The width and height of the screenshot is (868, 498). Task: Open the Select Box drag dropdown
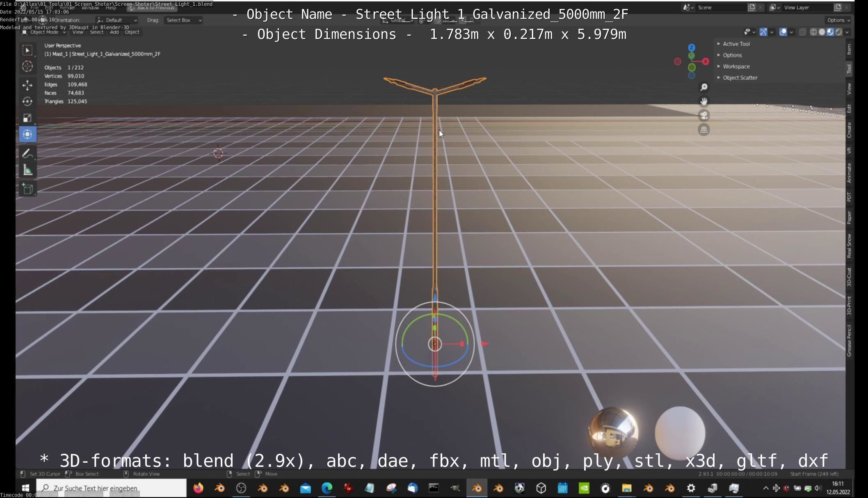pyautogui.click(x=183, y=20)
